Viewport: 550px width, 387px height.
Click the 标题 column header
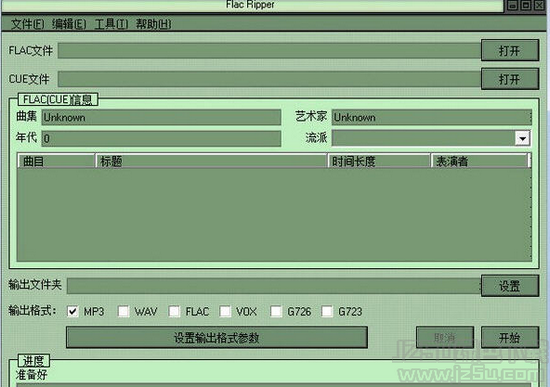pyautogui.click(x=211, y=161)
